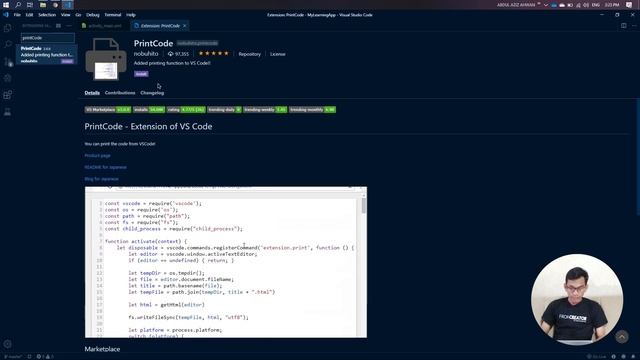Click the trending-weekly badge
This screenshot has width=640, height=360.
265,109
